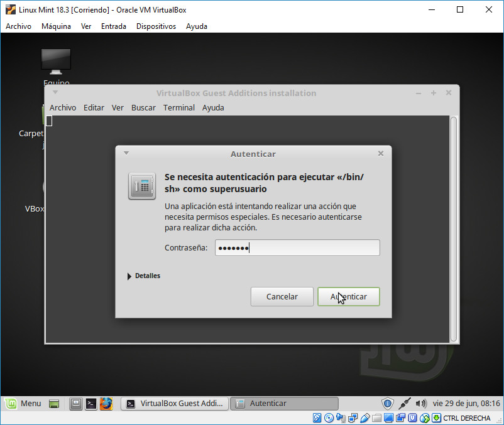
Task: Open the update manager shield icon
Action: pos(387,403)
